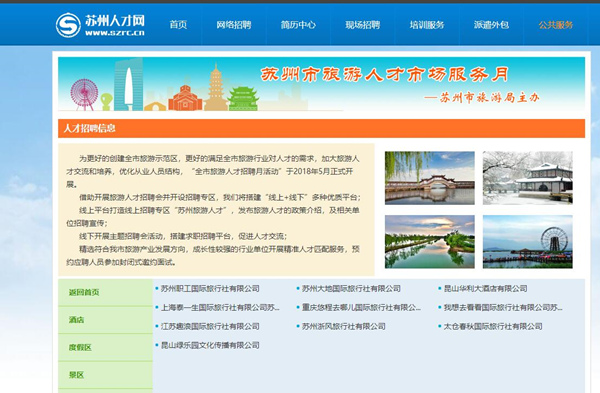Click the ferris wheel lake photo
Viewport: 600px width, 393px height.
(x=528, y=241)
